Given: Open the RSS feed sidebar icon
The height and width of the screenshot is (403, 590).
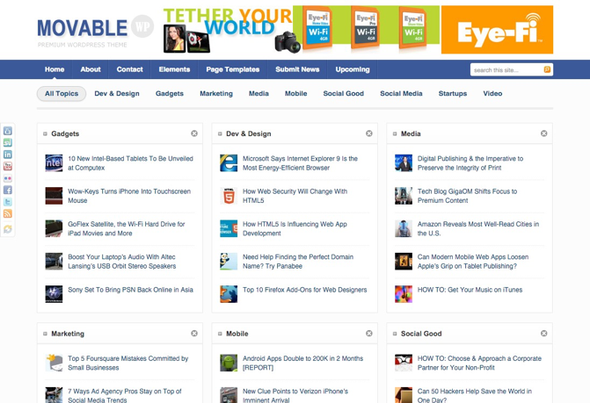Looking at the screenshot, I should pyautogui.click(x=8, y=214).
